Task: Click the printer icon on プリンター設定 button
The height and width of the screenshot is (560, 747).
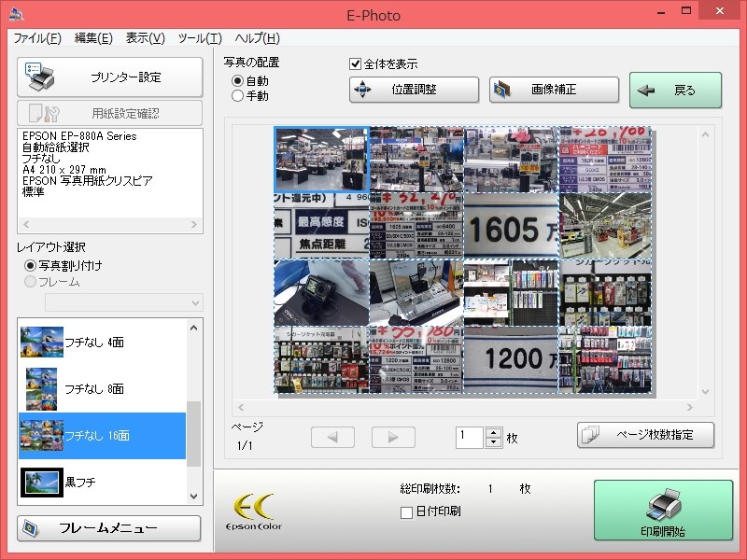Action: click(x=40, y=77)
